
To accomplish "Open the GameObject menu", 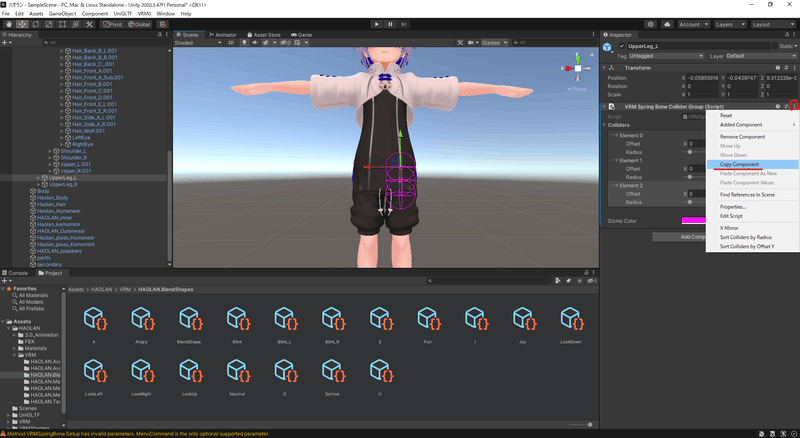I will click(x=62, y=14).
